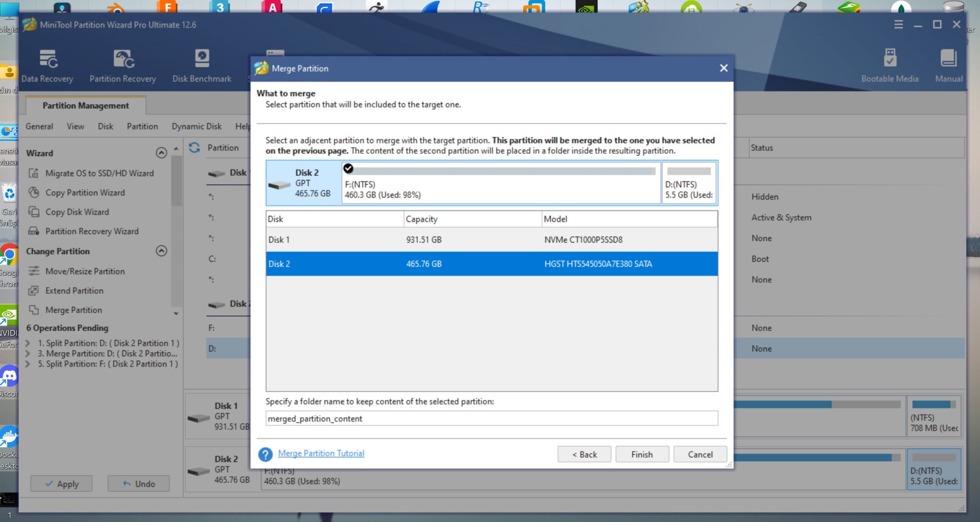This screenshot has width=980, height=522.
Task: Collapse the Wizard section
Action: point(161,153)
